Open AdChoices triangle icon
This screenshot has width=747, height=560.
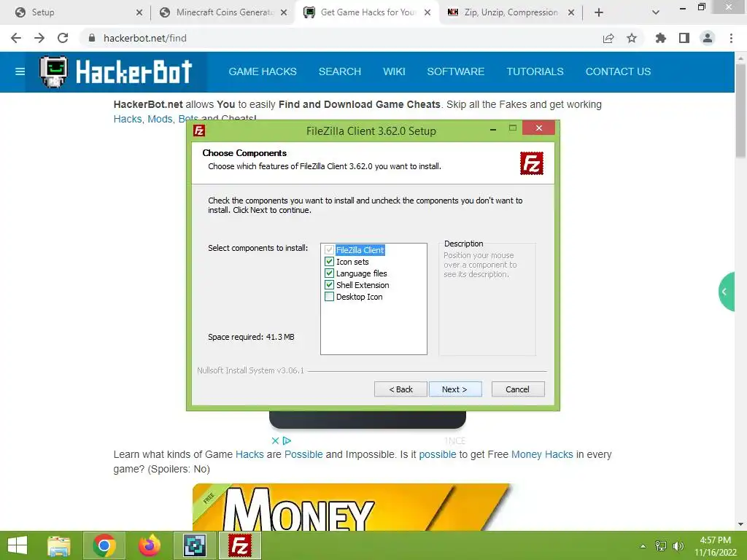pos(287,441)
